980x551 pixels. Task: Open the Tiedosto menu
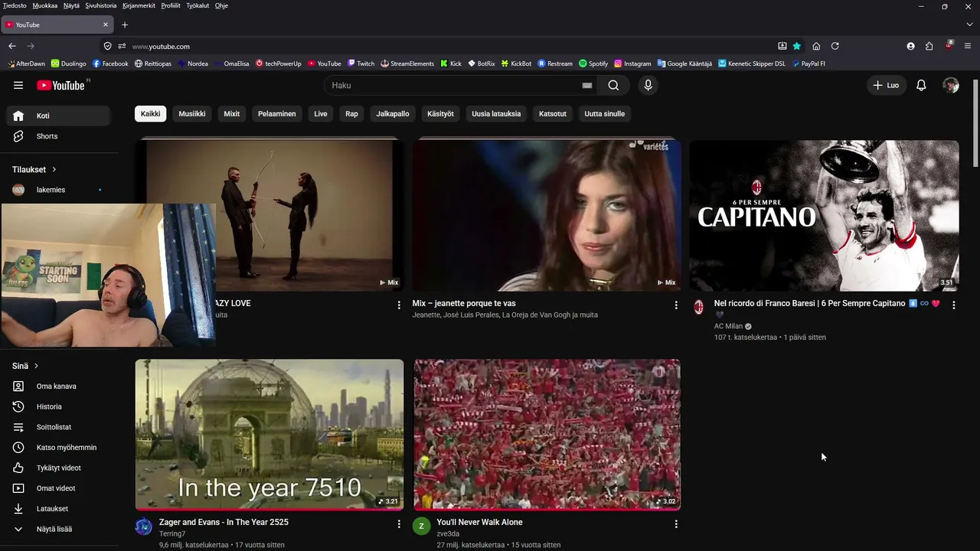[x=15, y=5]
